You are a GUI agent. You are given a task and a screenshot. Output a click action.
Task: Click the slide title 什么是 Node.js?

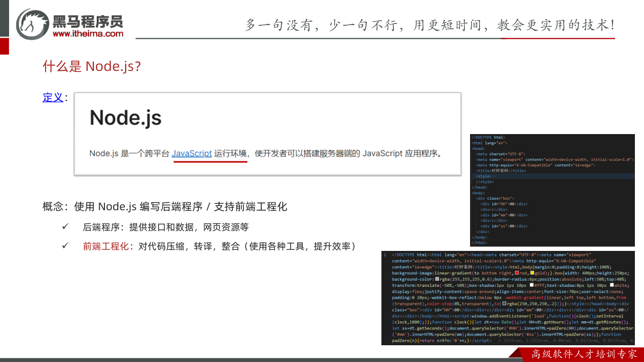tap(92, 66)
